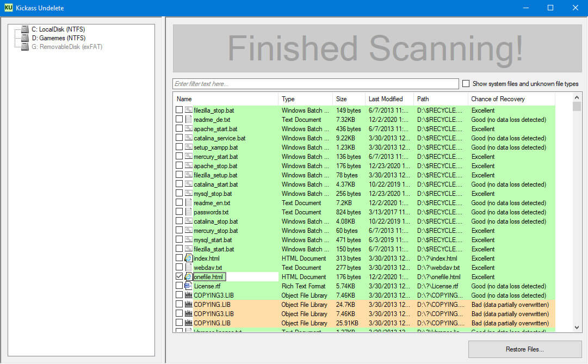Image resolution: width=588 pixels, height=364 pixels.
Task: Check the box for filezilla_stop.bat
Action: 180,110
